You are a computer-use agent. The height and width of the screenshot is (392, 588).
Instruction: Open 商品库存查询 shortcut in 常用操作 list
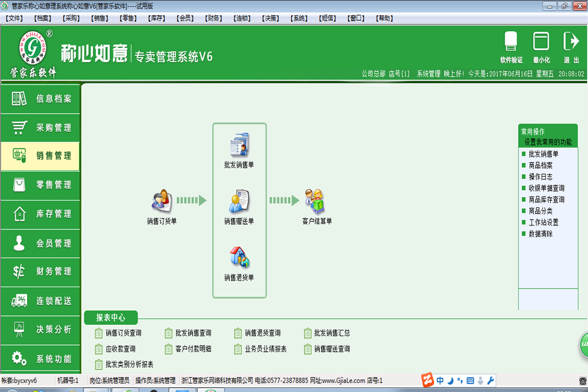coord(543,200)
